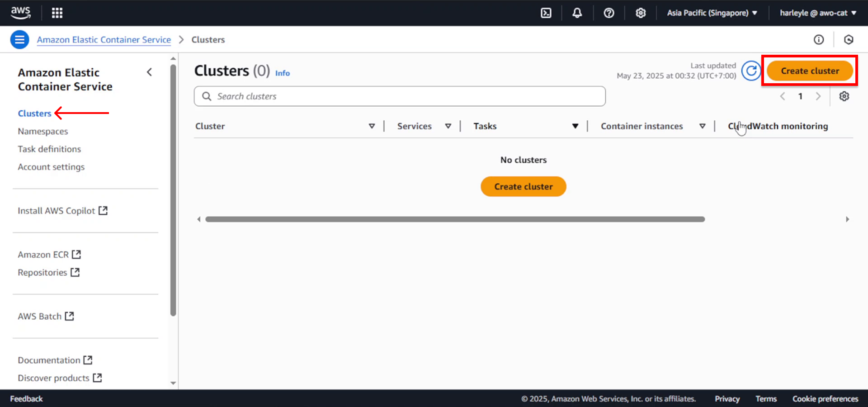Go to previous page of clusters
Image resolution: width=868 pixels, height=407 pixels.
(x=783, y=96)
